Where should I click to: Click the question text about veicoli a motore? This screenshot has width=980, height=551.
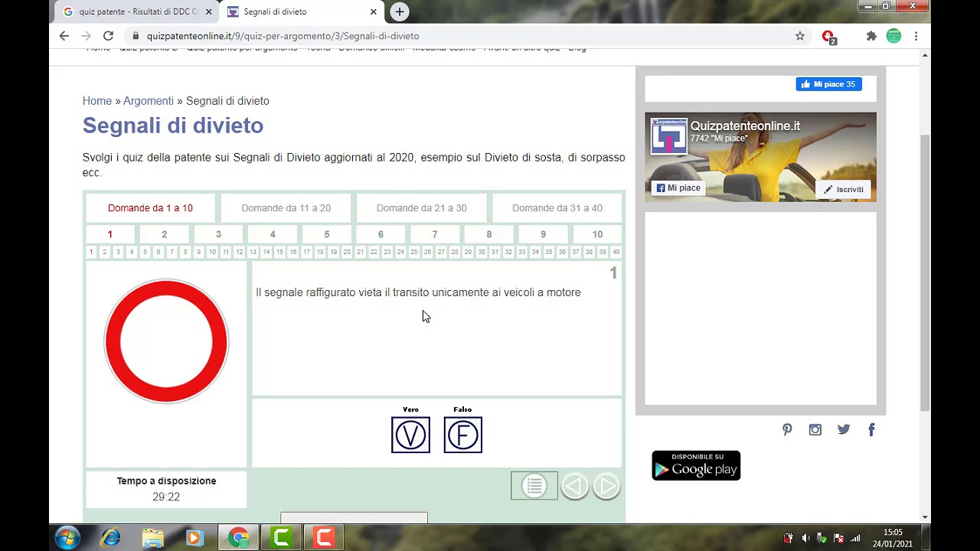click(418, 292)
